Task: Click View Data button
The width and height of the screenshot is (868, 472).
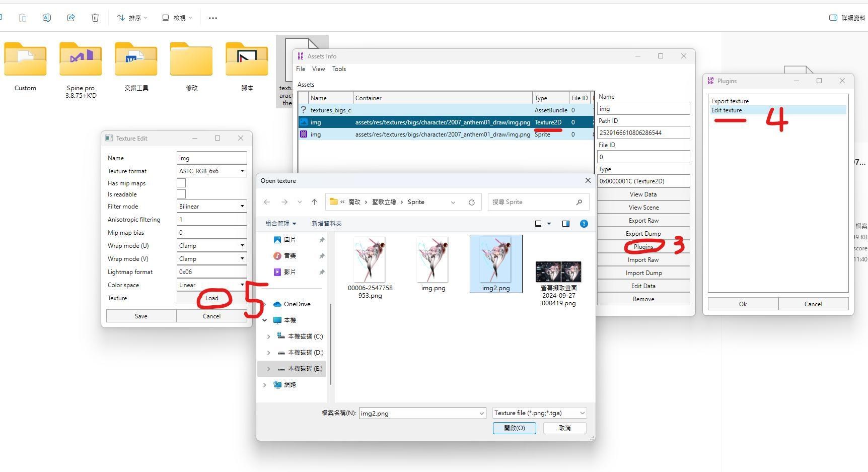Action: pos(643,194)
